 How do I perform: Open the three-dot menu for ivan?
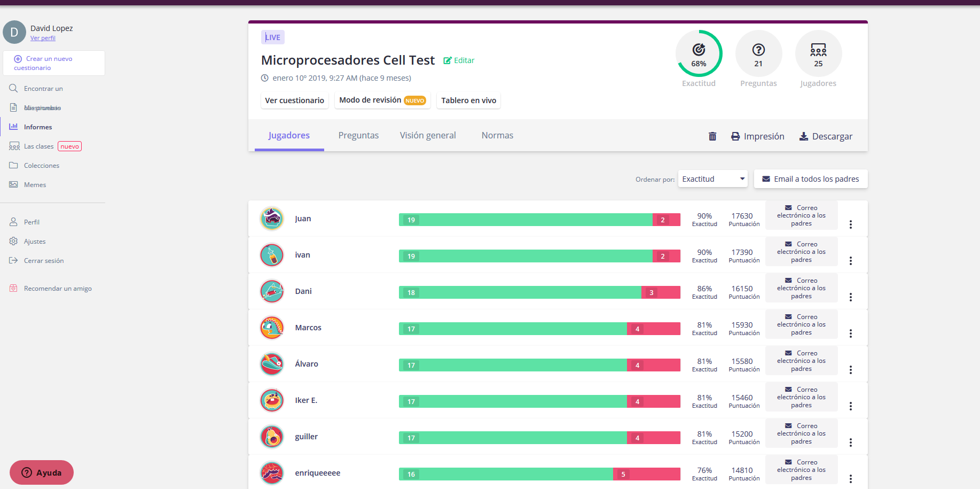coord(850,261)
